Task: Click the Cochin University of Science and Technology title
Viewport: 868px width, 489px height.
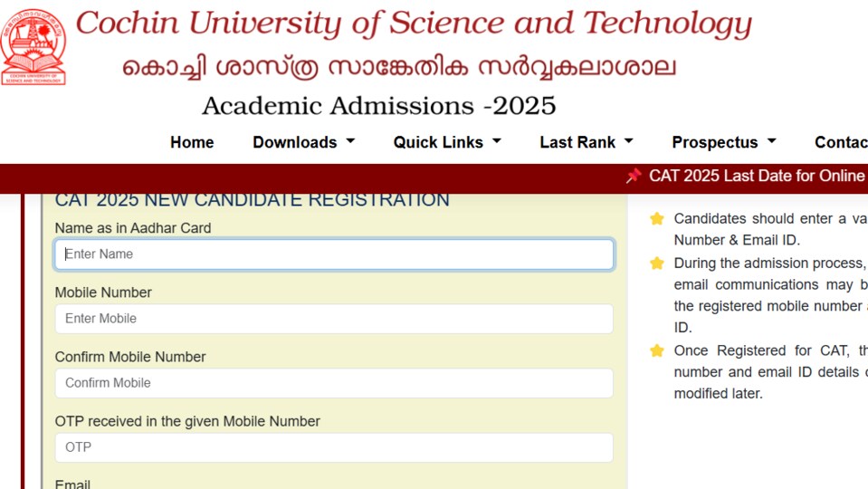Action: 414,24
